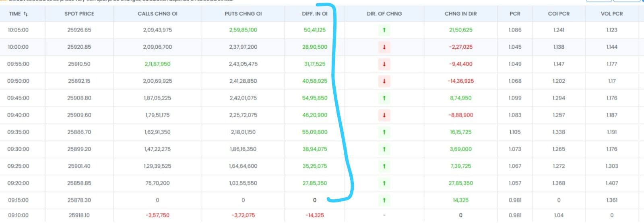644x223 pixels.
Task: Click the green up arrow in 09:30:00 row
Action: 384,149
